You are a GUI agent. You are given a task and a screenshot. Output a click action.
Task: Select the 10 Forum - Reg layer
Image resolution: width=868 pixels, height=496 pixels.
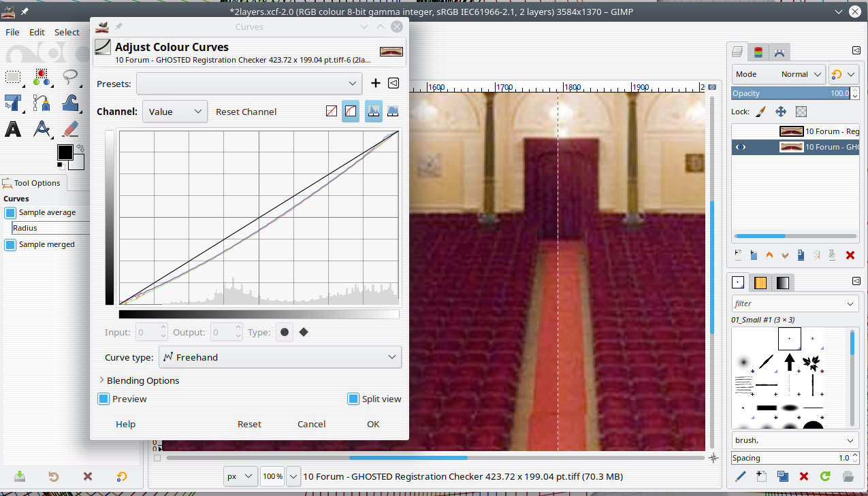coord(795,131)
